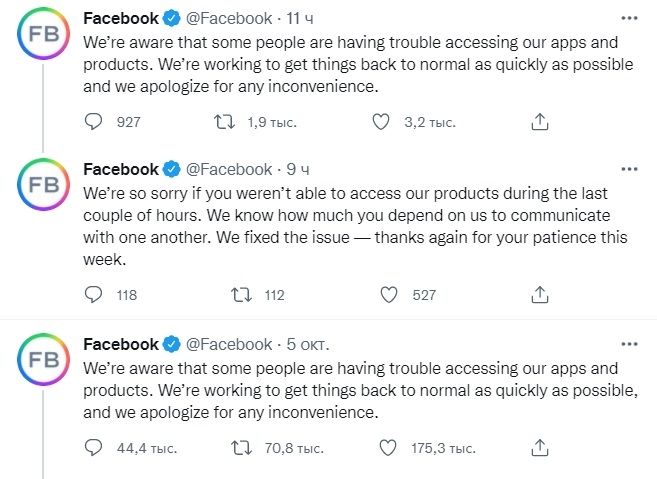Open more options menu on first tweet
Screen dimensions: 657x479
pyautogui.click(x=628, y=18)
